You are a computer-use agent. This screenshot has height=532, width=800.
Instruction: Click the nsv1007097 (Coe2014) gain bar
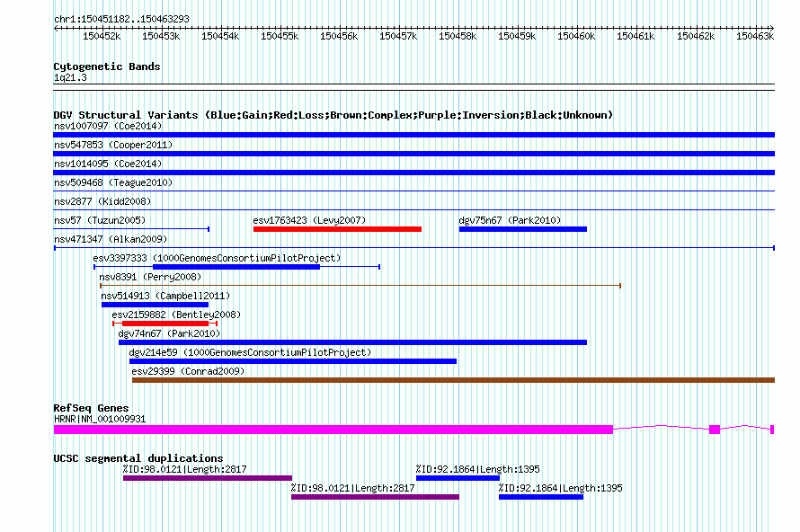pos(413,135)
